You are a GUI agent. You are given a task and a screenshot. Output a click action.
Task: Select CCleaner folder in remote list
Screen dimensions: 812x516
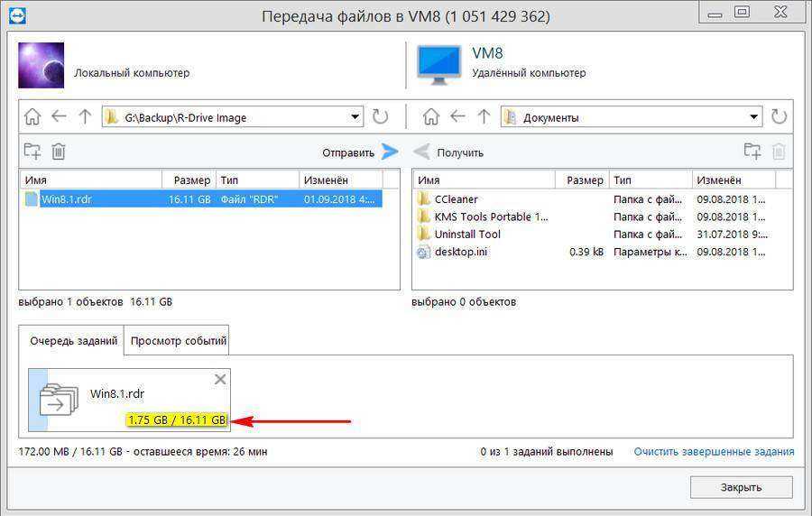click(456, 198)
